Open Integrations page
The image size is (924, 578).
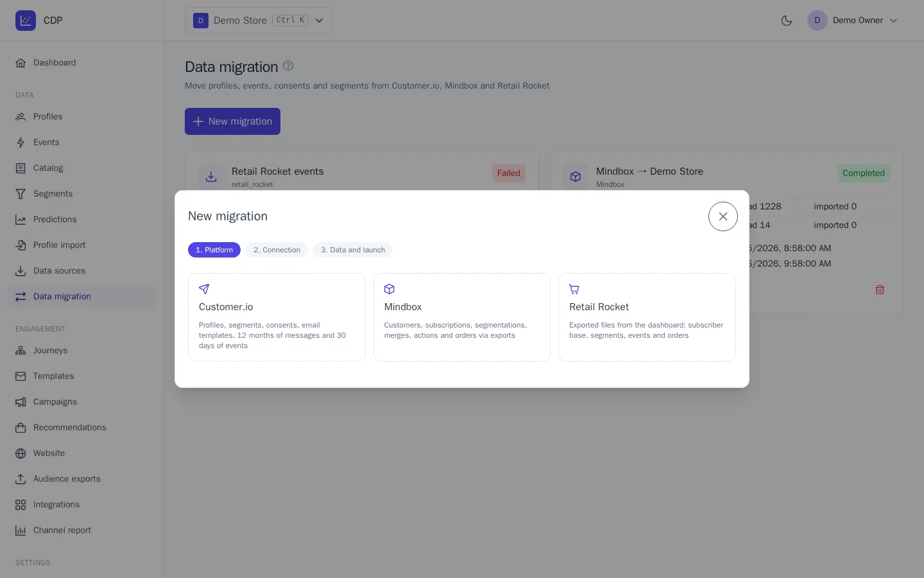82,505
